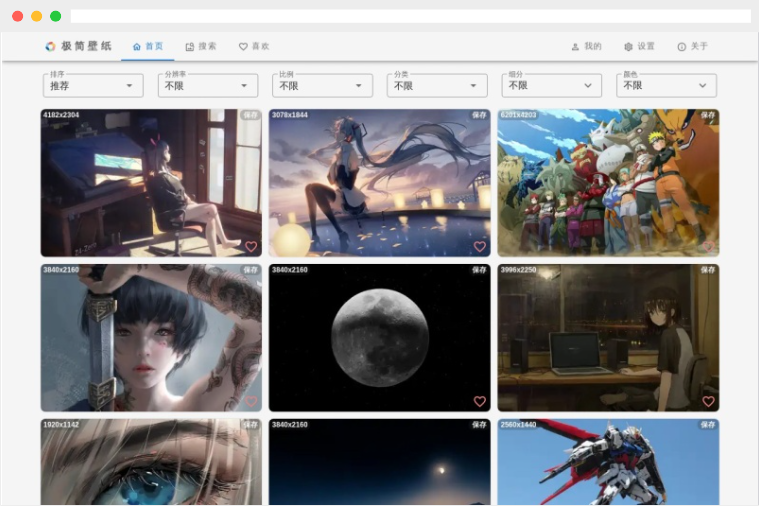Click the 4182x2304 resolution label
Image resolution: width=759 pixels, height=506 pixels.
(x=61, y=115)
